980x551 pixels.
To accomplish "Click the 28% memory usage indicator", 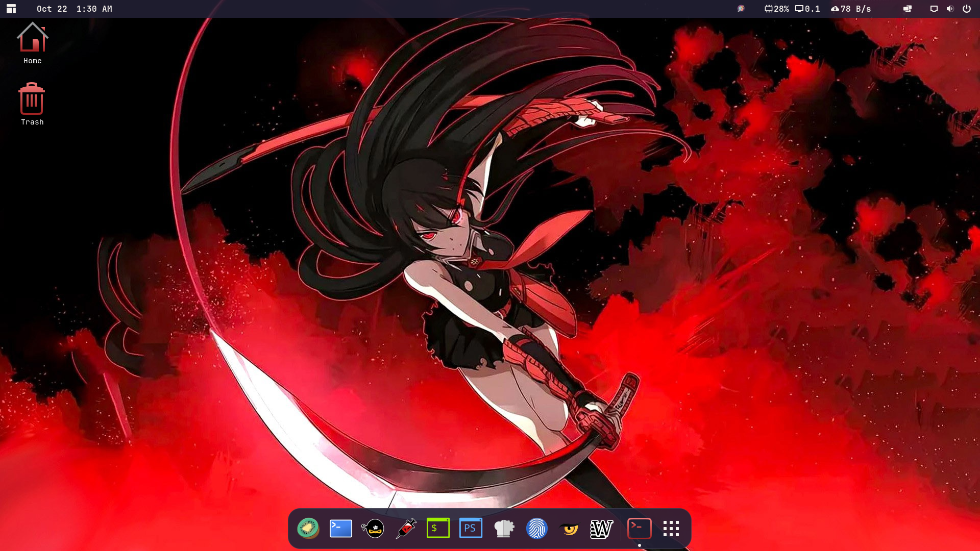I will pyautogui.click(x=776, y=9).
